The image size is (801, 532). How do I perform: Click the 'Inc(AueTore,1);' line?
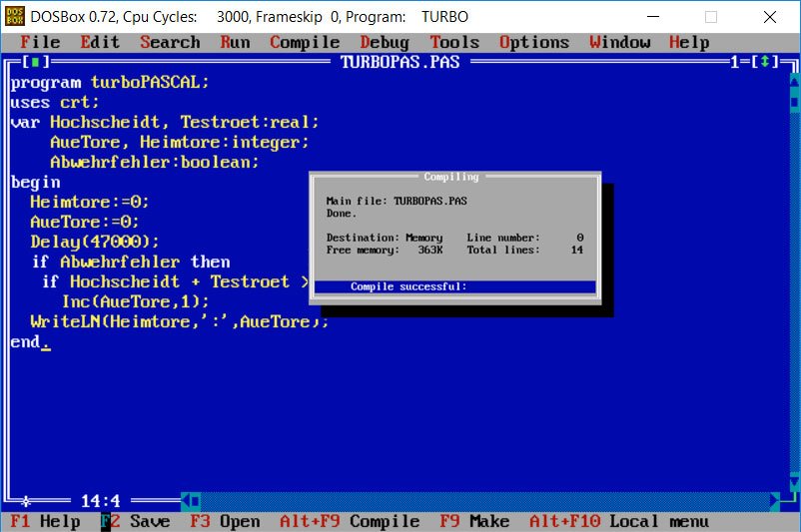pos(135,301)
